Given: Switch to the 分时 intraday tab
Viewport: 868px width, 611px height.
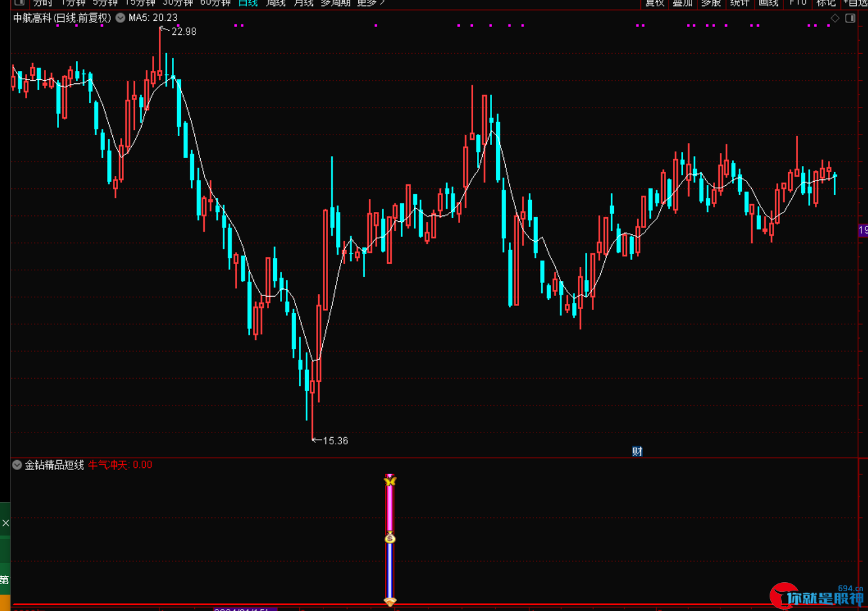Looking at the screenshot, I should coord(43,3).
